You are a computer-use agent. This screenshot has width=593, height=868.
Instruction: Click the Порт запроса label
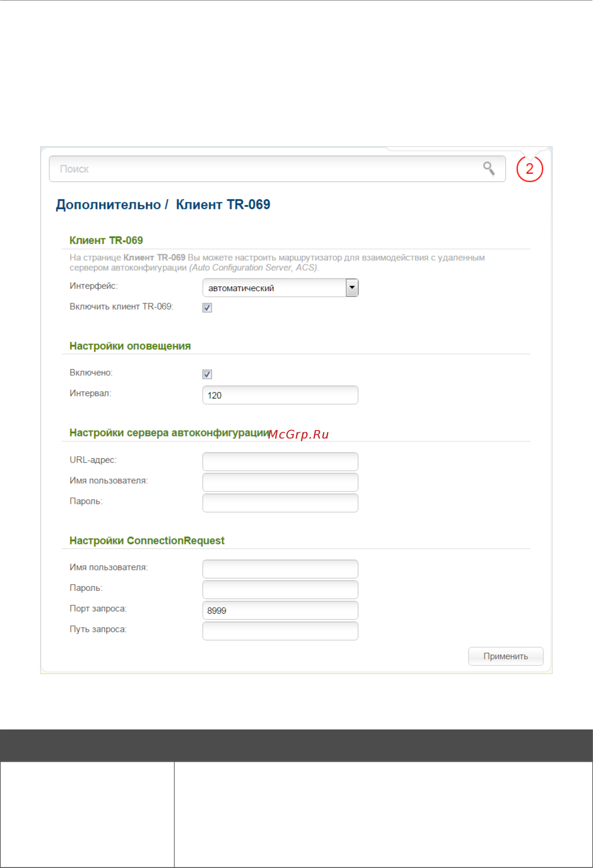(98, 609)
